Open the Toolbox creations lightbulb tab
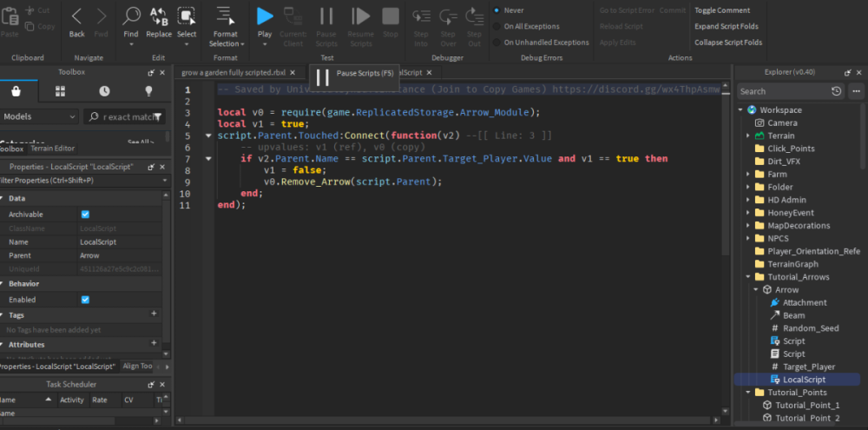 [148, 91]
